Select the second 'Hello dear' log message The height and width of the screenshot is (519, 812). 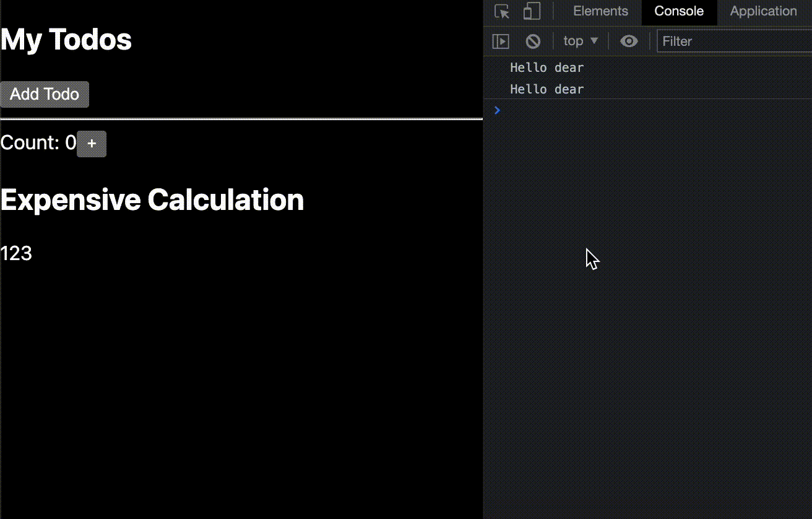546,89
